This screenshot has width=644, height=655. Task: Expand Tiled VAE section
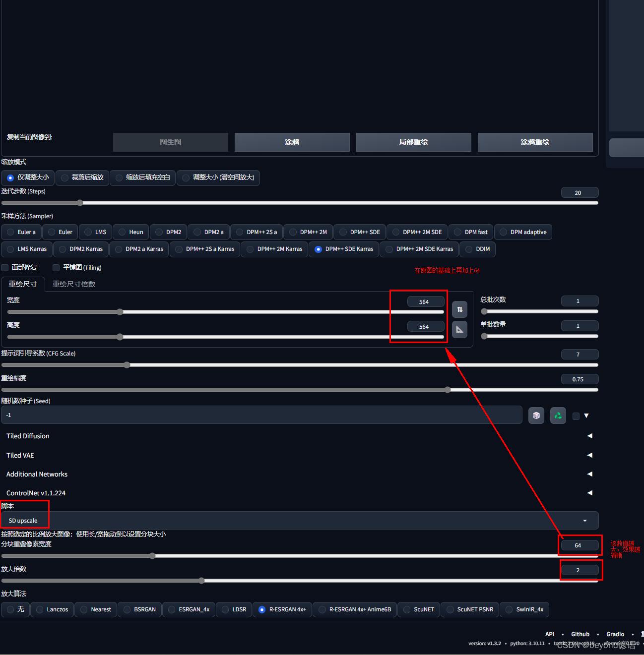tap(299, 455)
